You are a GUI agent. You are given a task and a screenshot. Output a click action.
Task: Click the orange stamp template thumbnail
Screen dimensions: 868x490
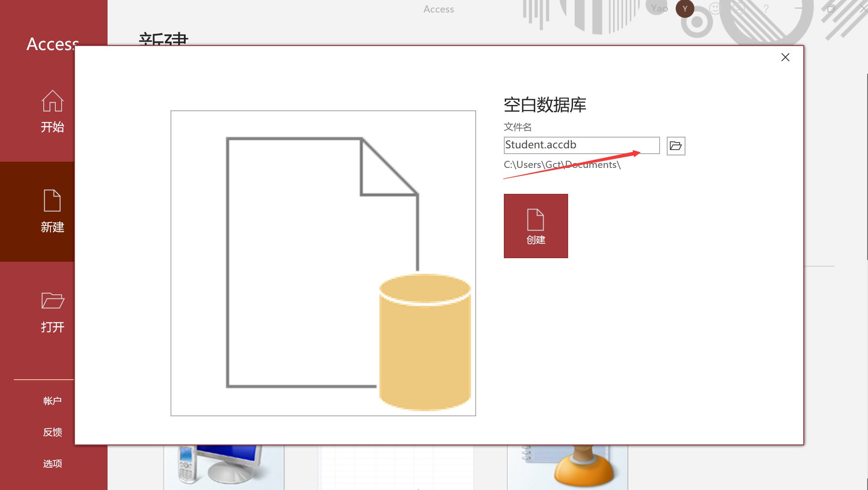pos(567,467)
